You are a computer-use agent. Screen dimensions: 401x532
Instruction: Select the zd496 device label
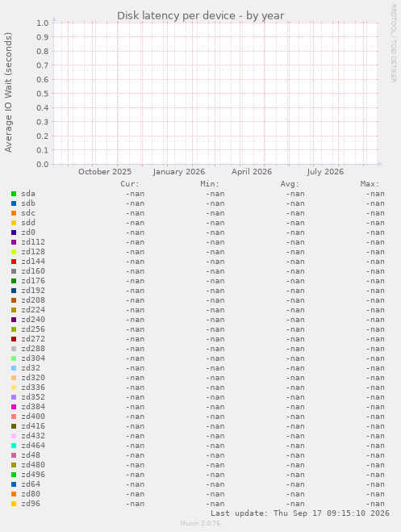[x=33, y=475]
